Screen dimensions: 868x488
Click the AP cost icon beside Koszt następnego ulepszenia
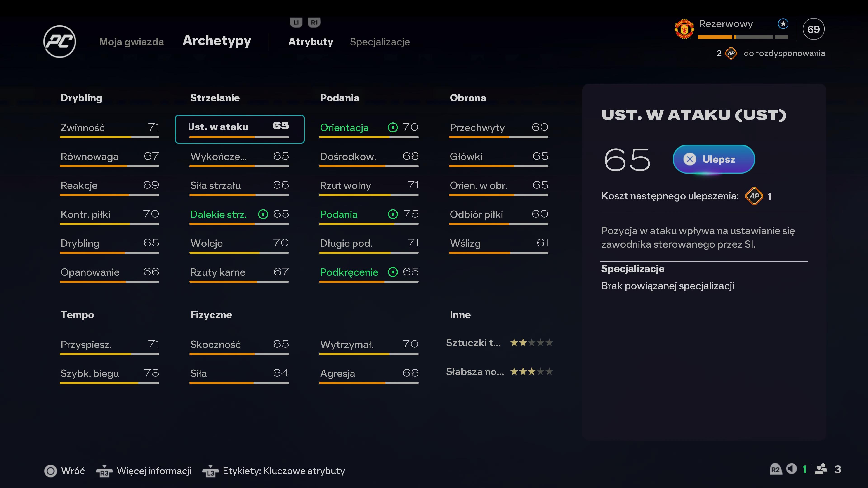pos(754,196)
